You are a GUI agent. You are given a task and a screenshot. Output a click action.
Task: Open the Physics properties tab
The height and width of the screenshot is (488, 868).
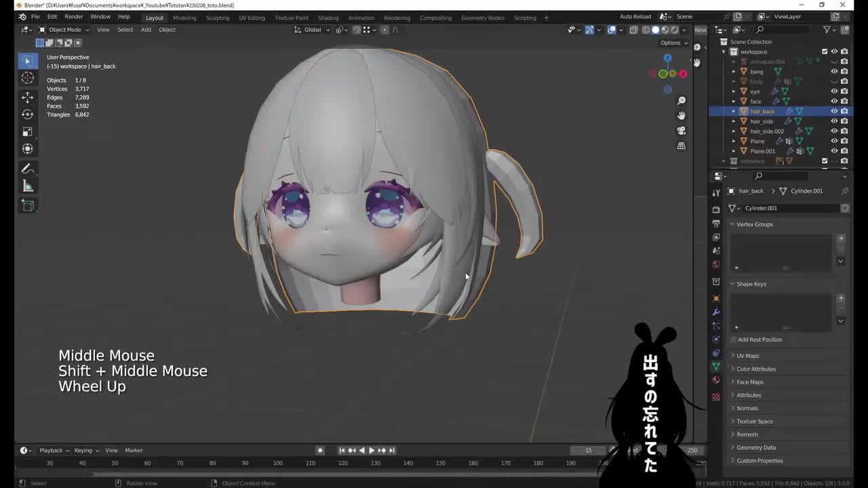coord(716,339)
